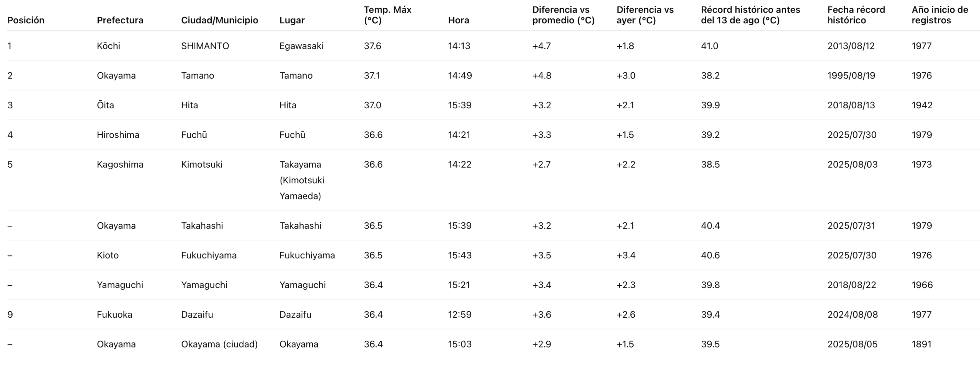The height and width of the screenshot is (372, 980).
Task: Select the 2013/08/12 record date cell
Action: 851,46
